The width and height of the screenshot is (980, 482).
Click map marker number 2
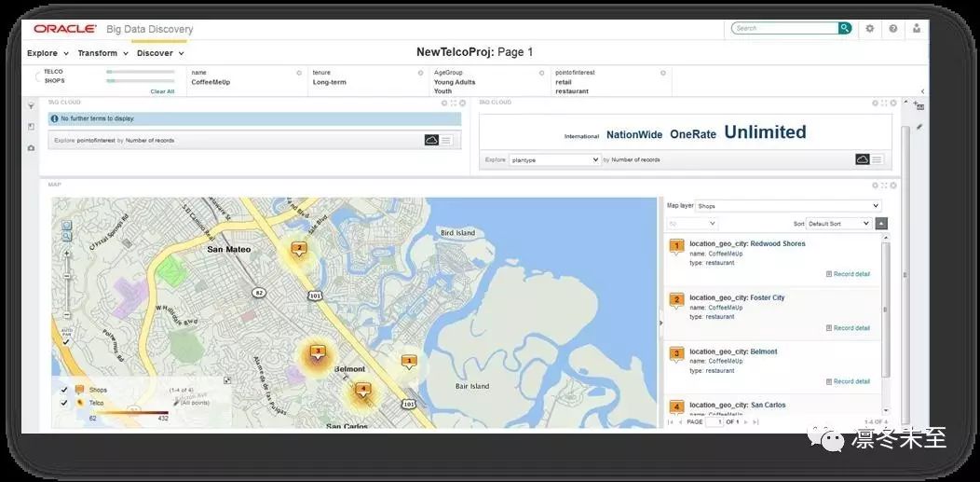coord(299,249)
